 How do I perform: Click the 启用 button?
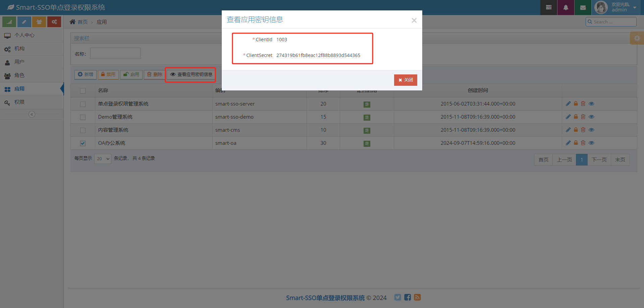131,74
